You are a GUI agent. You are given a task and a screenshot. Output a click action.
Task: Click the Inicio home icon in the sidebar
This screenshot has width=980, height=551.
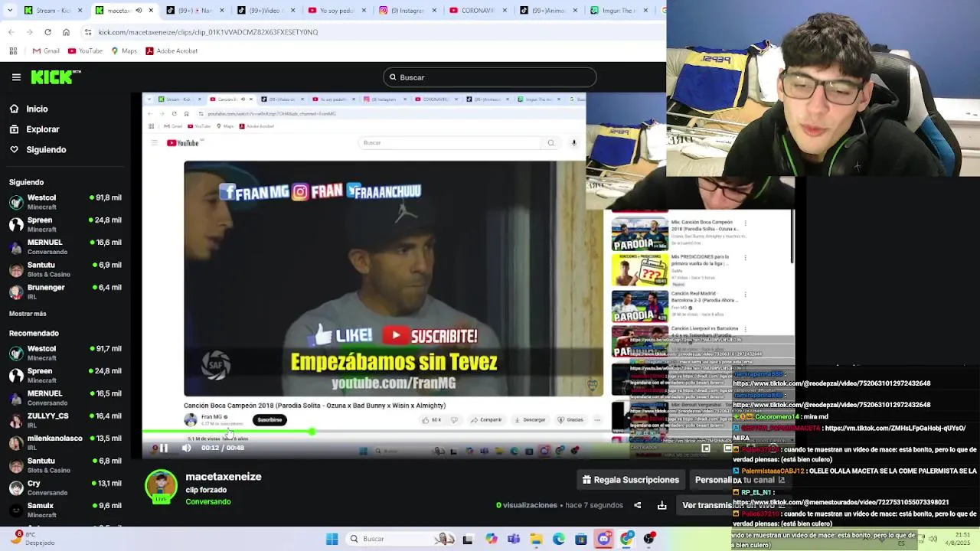pos(14,109)
